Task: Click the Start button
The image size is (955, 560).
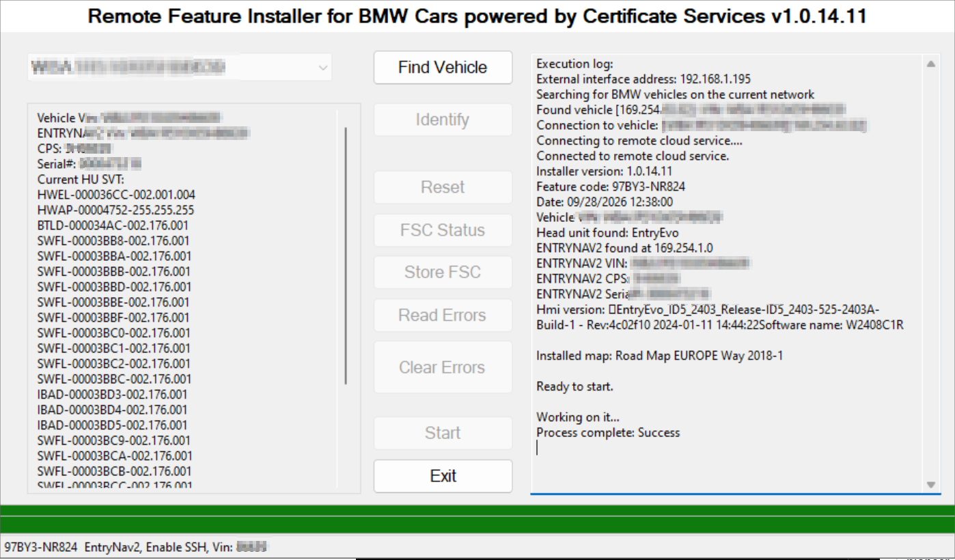Action: (443, 433)
